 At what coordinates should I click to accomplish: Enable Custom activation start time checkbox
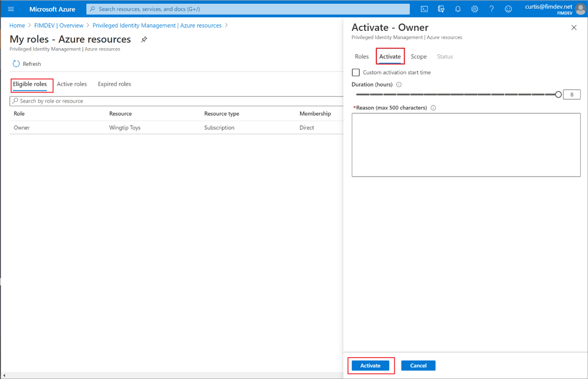click(356, 72)
